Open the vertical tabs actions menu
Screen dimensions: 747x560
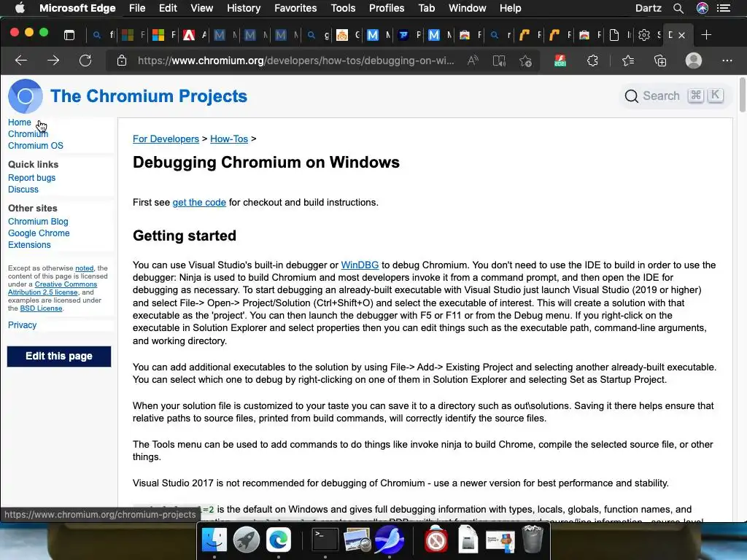[69, 35]
